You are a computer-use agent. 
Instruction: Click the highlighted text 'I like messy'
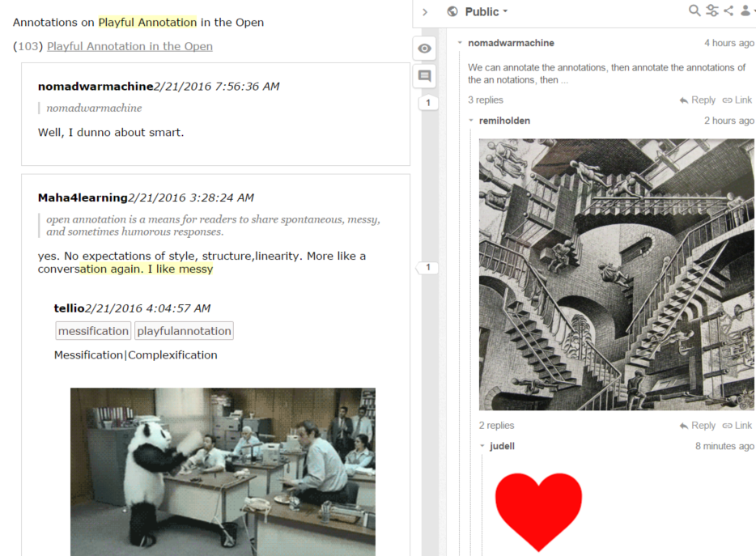(x=181, y=269)
